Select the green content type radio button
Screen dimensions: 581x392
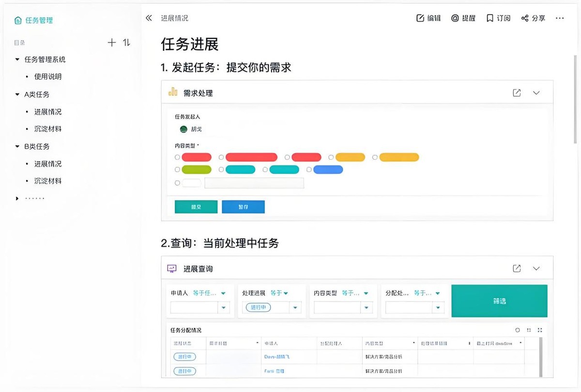point(177,170)
